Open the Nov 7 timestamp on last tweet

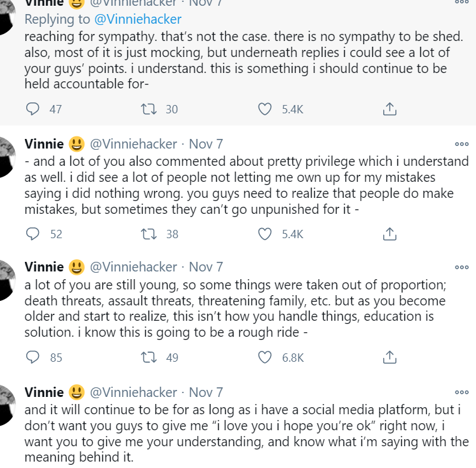coord(206,392)
